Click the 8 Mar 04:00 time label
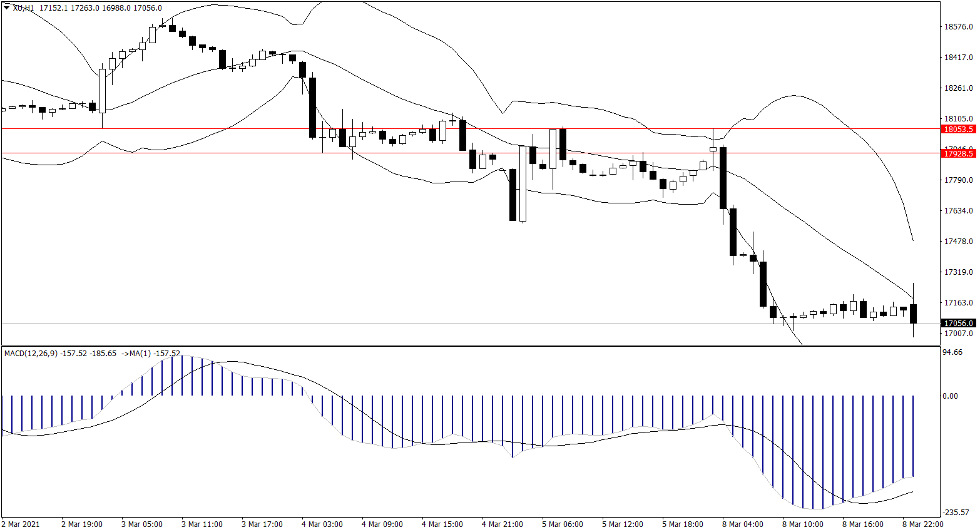 tap(743, 524)
